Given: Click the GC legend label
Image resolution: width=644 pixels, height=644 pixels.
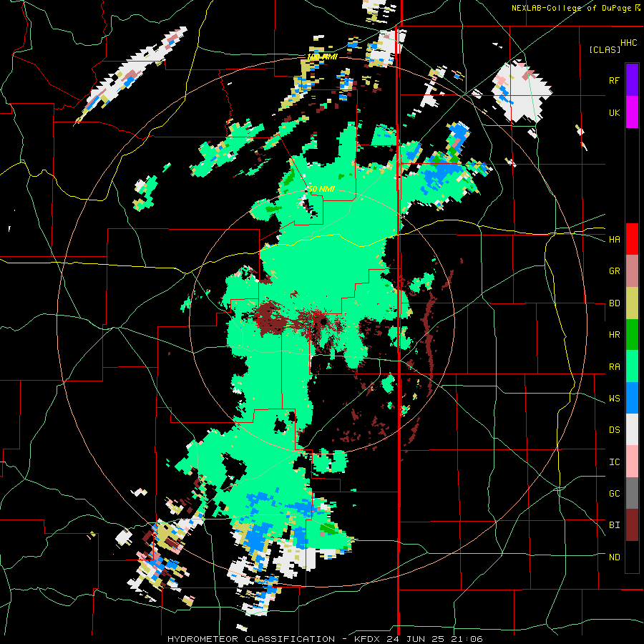Looking at the screenshot, I should click(x=614, y=494).
